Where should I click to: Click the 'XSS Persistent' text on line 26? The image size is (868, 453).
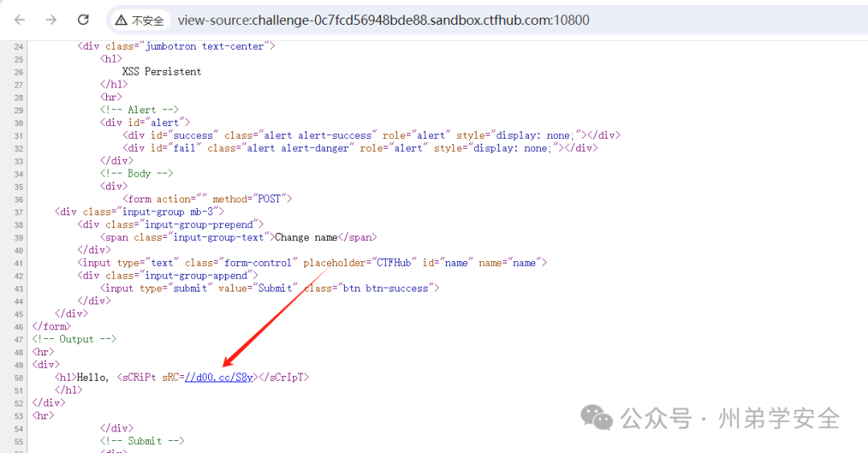click(162, 71)
